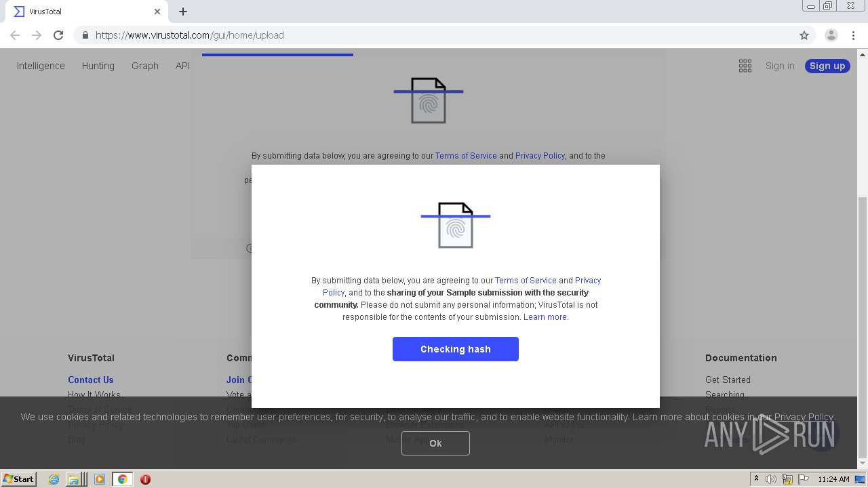This screenshot has height=488, width=868.
Task: Click the How It Works footer link
Action: point(94,395)
